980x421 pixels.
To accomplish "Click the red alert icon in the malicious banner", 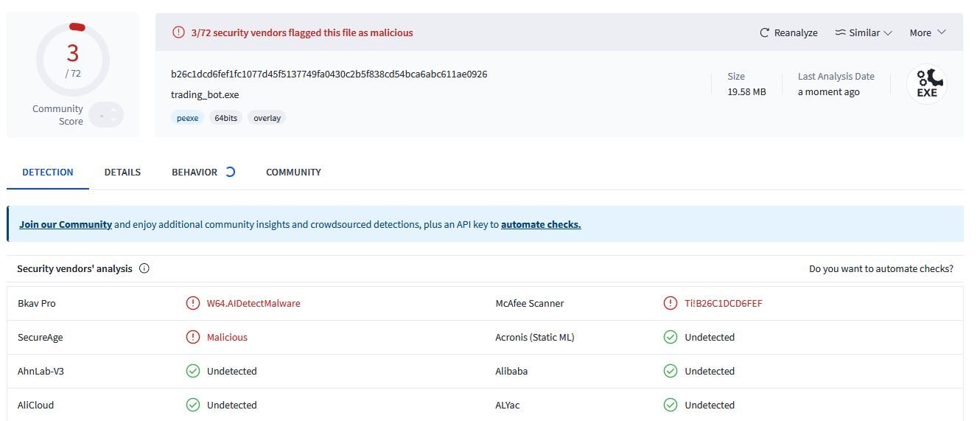I will click(x=178, y=32).
